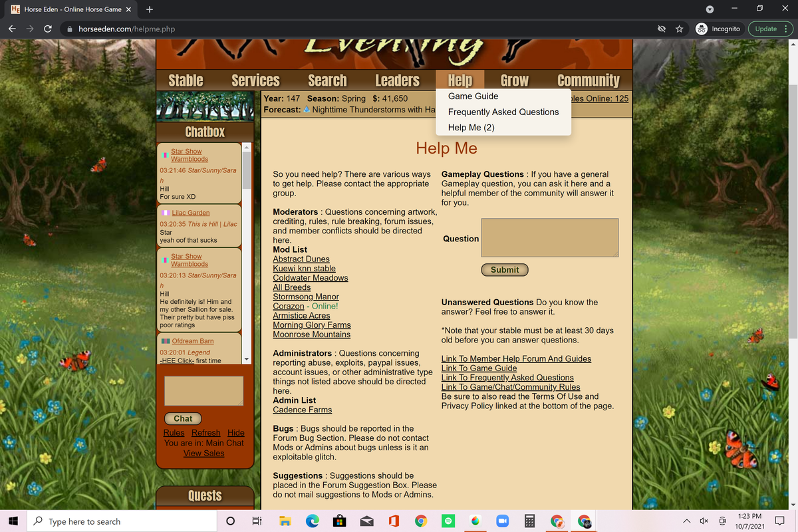Viewport: 798px width, 532px height.
Task: Open moderator Morning Glory Farms' stable
Action: (x=312, y=325)
